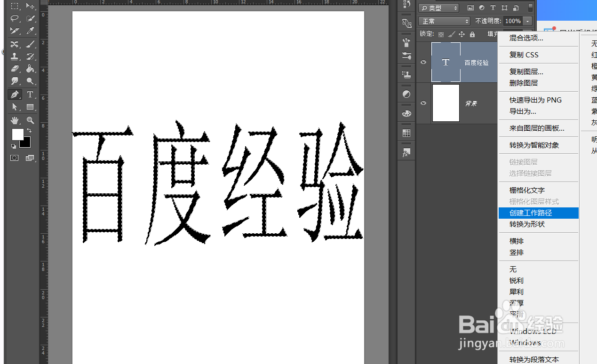Click the black background color swatch
The image size is (597, 364).
[26, 143]
